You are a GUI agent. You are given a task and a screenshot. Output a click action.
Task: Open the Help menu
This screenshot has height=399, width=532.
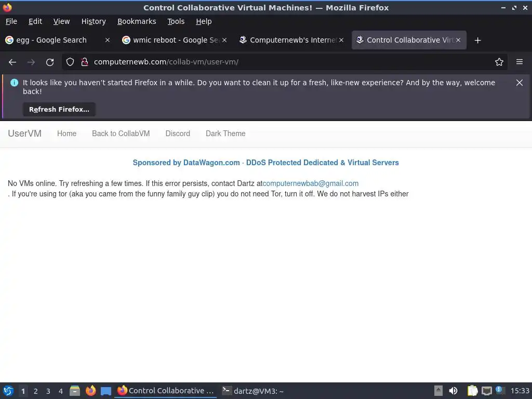pos(204,21)
